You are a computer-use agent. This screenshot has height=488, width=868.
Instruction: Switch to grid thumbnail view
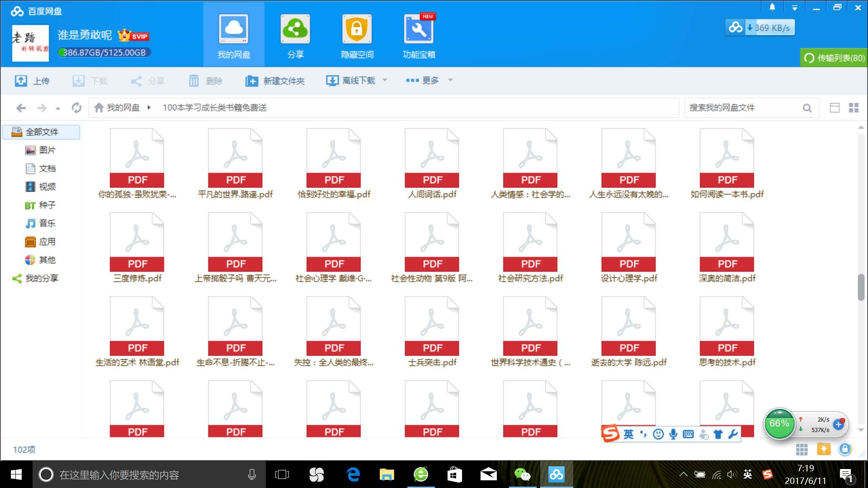pos(854,108)
